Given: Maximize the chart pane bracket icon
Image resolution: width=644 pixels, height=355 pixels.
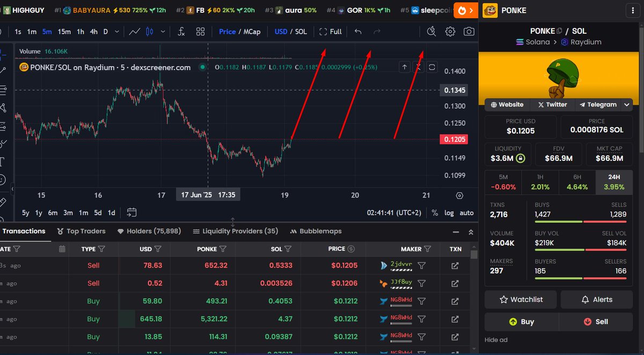Looking at the screenshot, I should (x=432, y=67).
